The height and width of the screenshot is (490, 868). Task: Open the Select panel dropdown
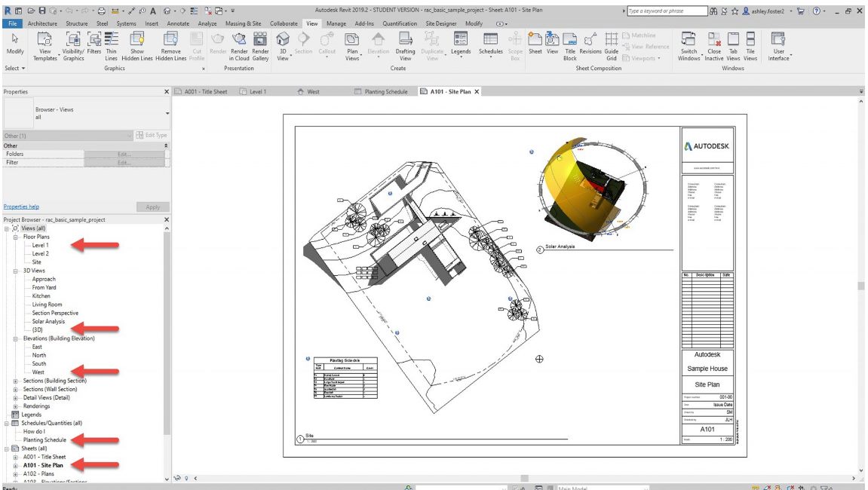pos(15,68)
